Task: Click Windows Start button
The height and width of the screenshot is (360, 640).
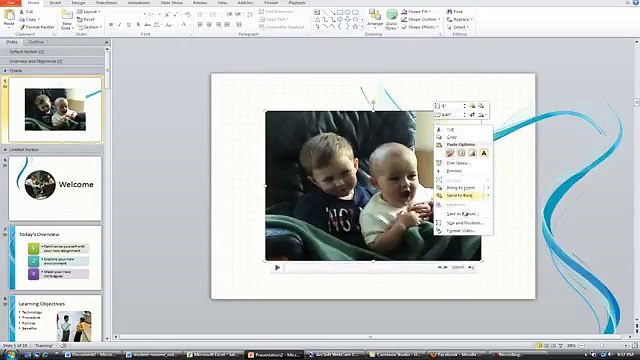Action: (10, 355)
